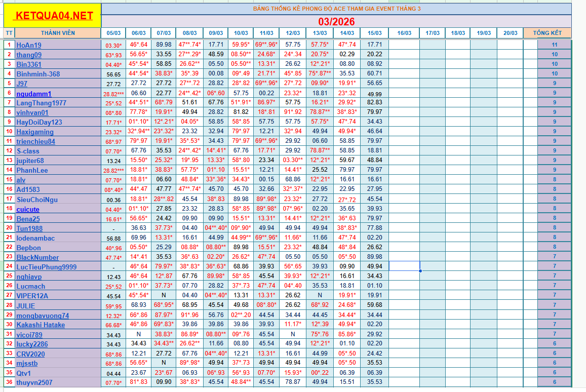Screen dimensions: 586x392
Task: Open member link CRV2020
Action: 30,354
